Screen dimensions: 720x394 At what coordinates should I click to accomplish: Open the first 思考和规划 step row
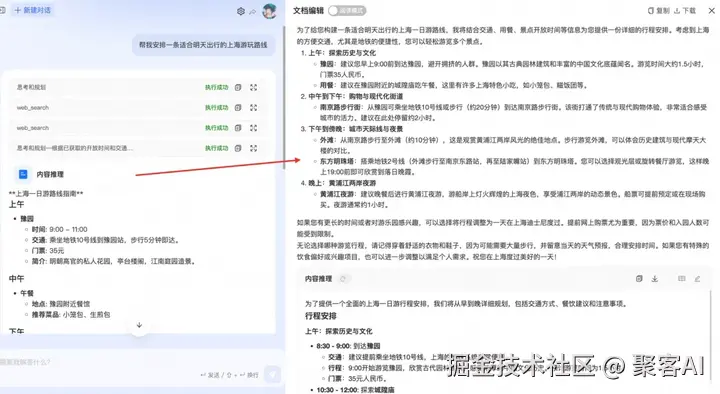tap(138, 87)
